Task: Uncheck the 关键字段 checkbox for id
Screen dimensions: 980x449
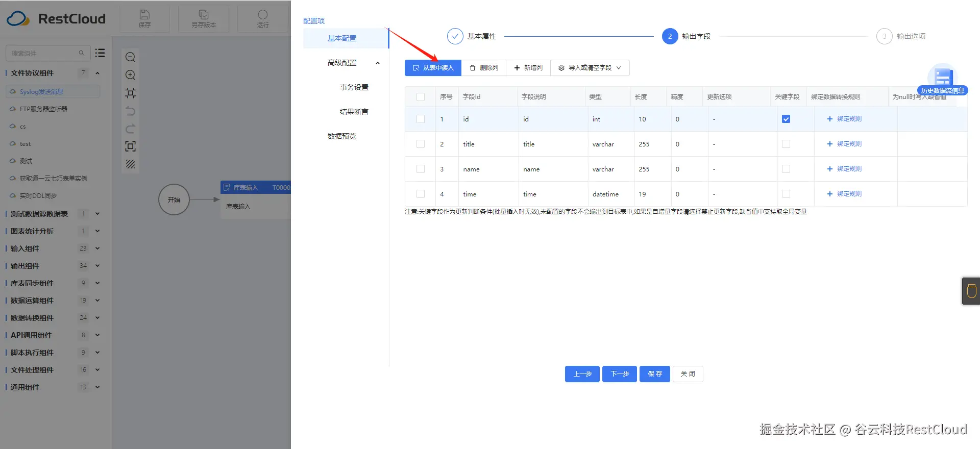Action: (786, 119)
